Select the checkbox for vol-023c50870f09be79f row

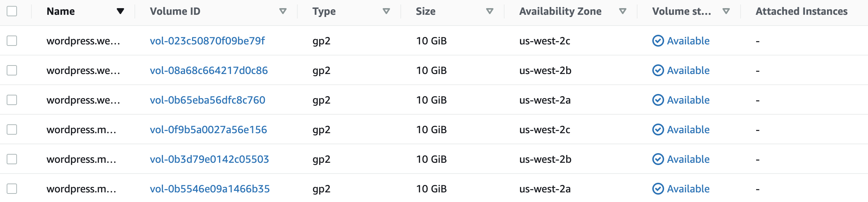point(12,41)
